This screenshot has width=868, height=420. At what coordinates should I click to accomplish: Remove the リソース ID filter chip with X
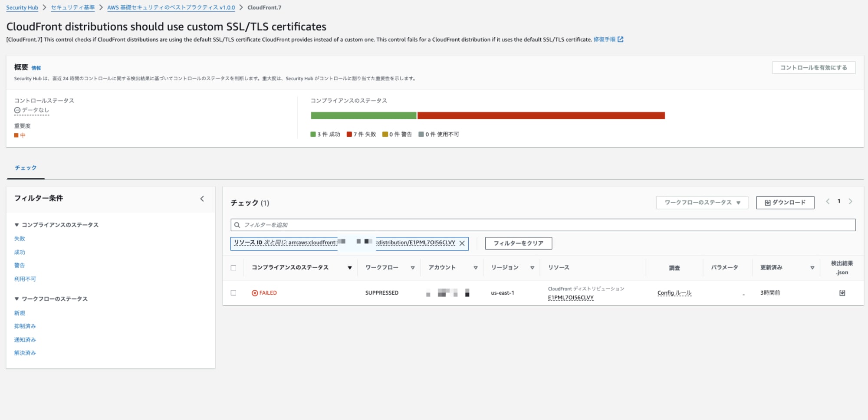pyautogui.click(x=462, y=243)
